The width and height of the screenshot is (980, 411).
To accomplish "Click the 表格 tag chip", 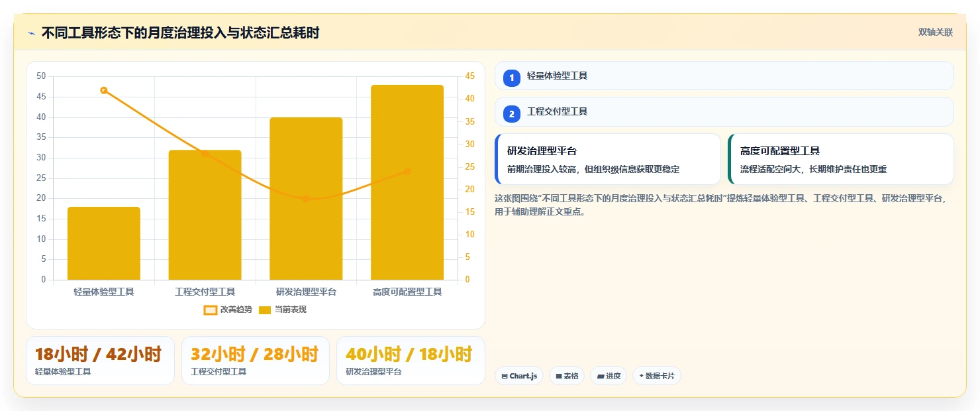I will point(567,376).
